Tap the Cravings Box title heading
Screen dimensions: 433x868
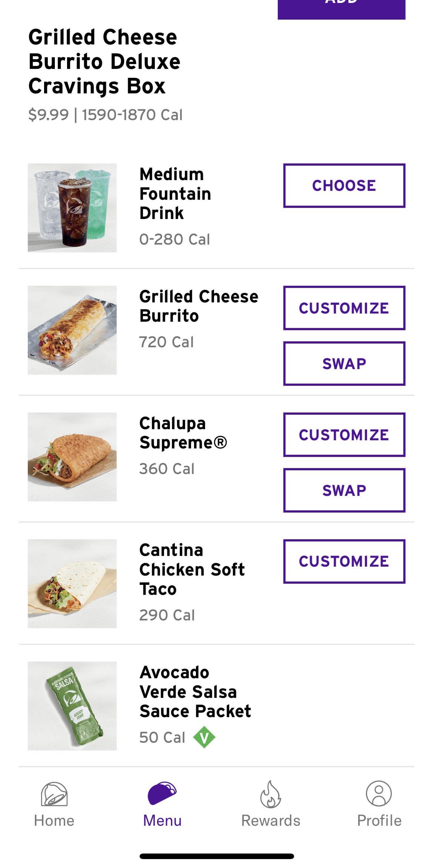pos(104,62)
